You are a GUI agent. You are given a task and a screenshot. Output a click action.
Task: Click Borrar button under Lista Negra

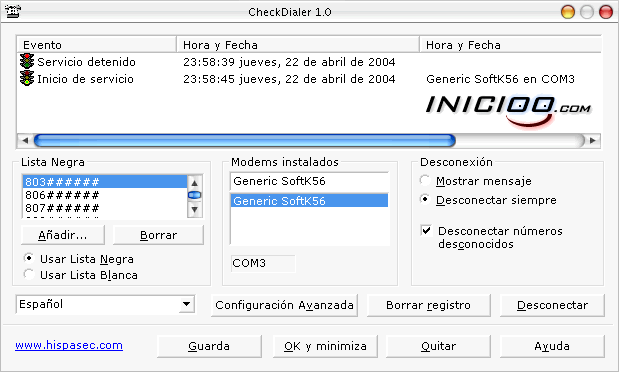coord(158,235)
